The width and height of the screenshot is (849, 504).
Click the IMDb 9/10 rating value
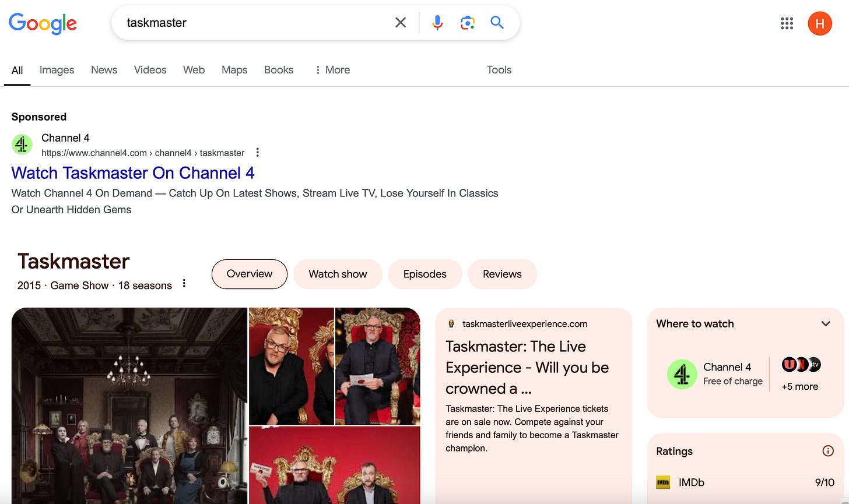[825, 482]
